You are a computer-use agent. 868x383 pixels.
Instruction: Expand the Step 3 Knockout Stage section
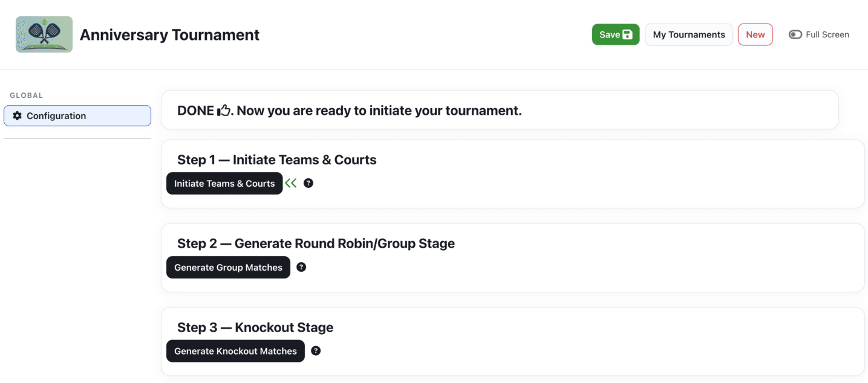tap(255, 327)
